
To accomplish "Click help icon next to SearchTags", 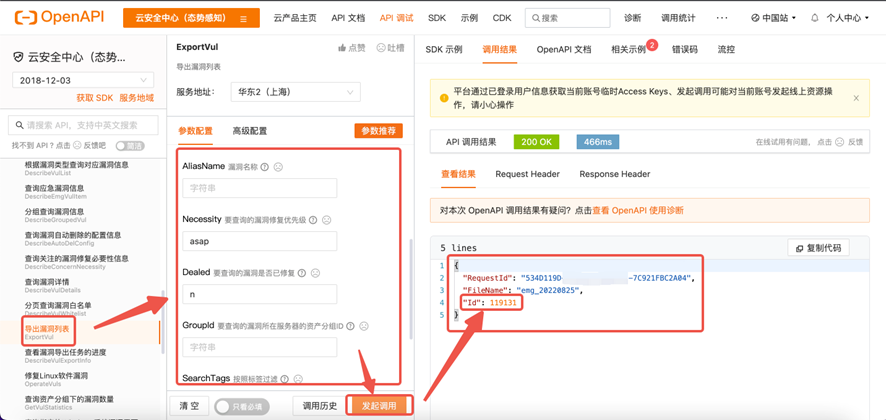I will click(x=284, y=379).
